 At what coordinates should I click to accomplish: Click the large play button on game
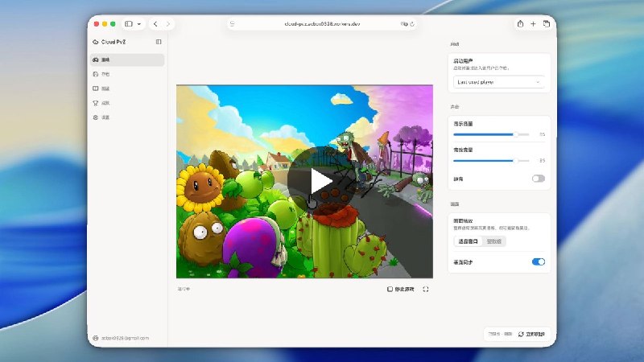[320, 180]
